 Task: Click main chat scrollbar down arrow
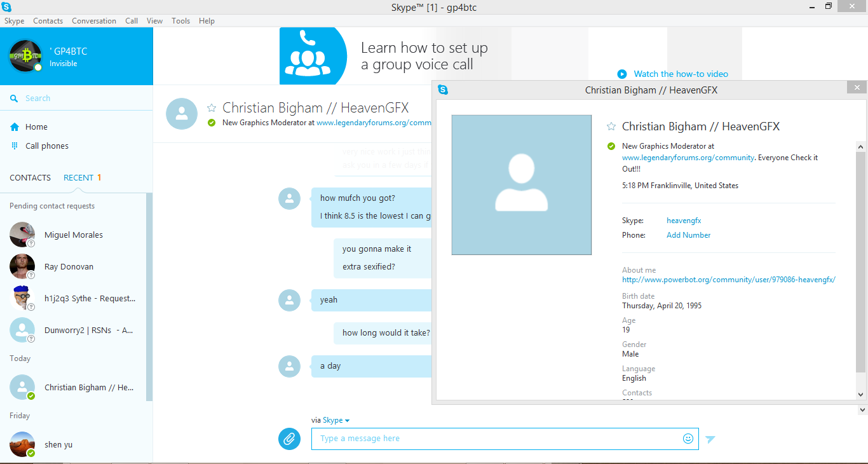click(x=863, y=411)
